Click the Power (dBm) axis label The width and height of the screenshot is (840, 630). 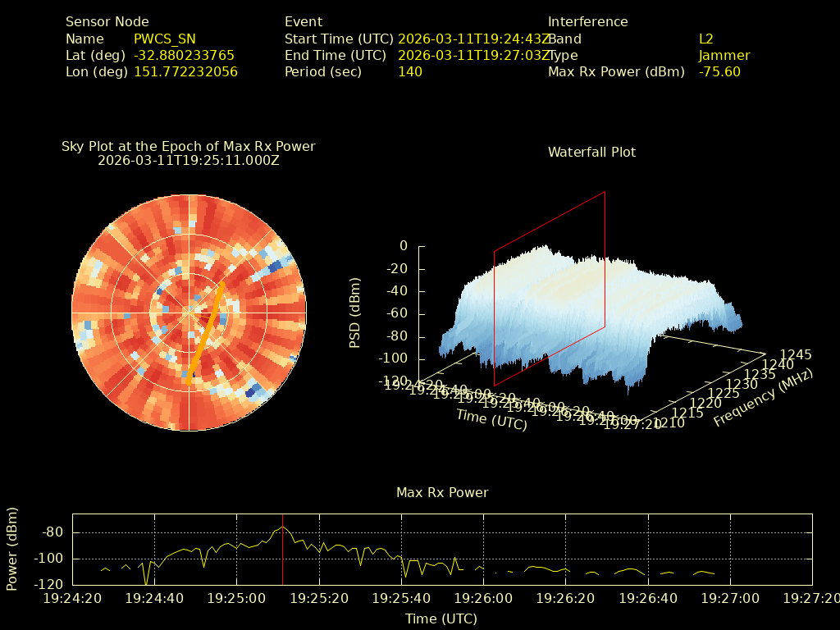click(11, 549)
